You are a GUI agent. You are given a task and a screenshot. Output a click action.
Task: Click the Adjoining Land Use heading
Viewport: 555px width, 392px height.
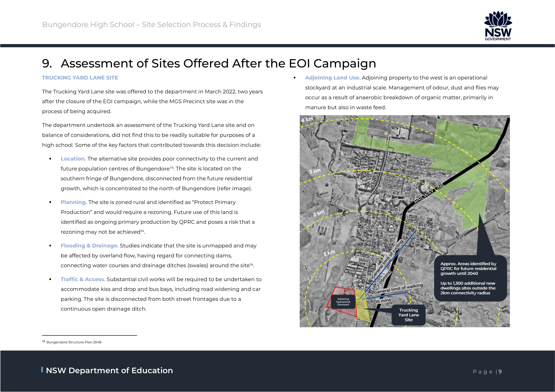point(333,78)
